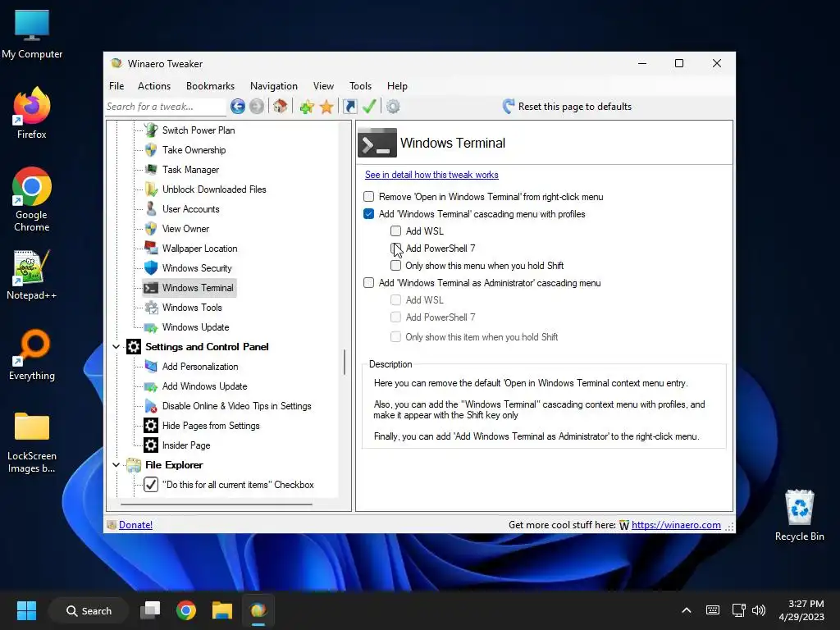Open Task View from the taskbar
Image resolution: width=840 pixels, height=630 pixels.
[150, 610]
